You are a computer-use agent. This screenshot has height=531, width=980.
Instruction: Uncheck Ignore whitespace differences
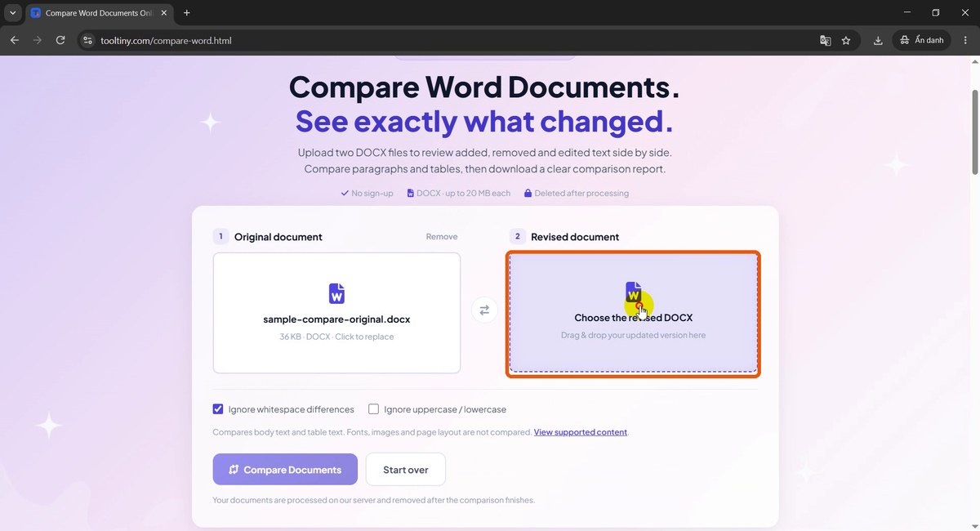tap(218, 409)
